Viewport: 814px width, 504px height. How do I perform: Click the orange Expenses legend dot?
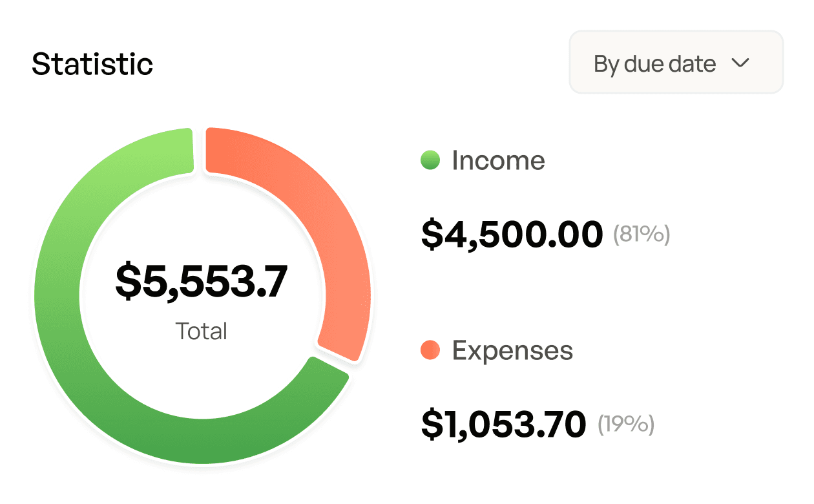pyautogui.click(x=430, y=350)
